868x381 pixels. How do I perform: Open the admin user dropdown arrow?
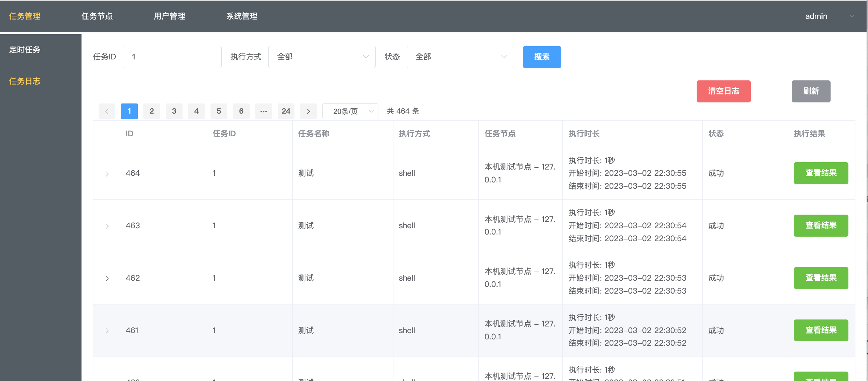pos(852,16)
